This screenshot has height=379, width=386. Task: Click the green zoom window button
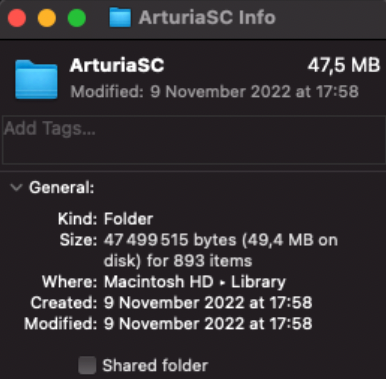77,18
